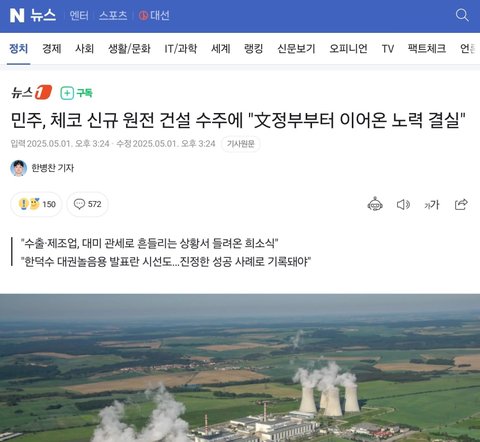The image size is (480, 442).
Task: Share the article with share icon
Action: coord(461,204)
